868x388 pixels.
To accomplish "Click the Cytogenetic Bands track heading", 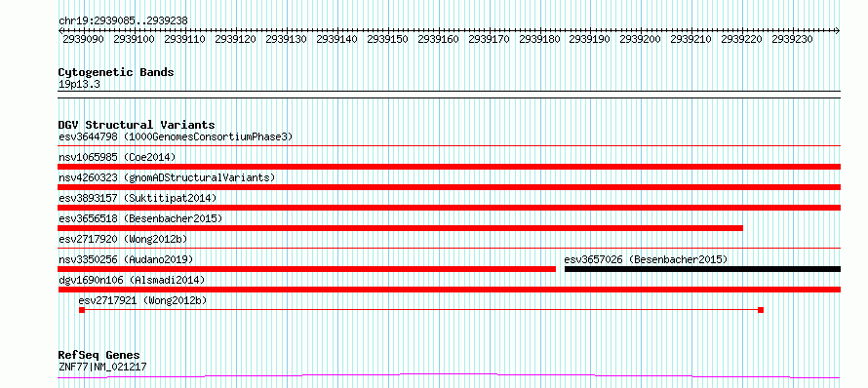I will 116,72.
